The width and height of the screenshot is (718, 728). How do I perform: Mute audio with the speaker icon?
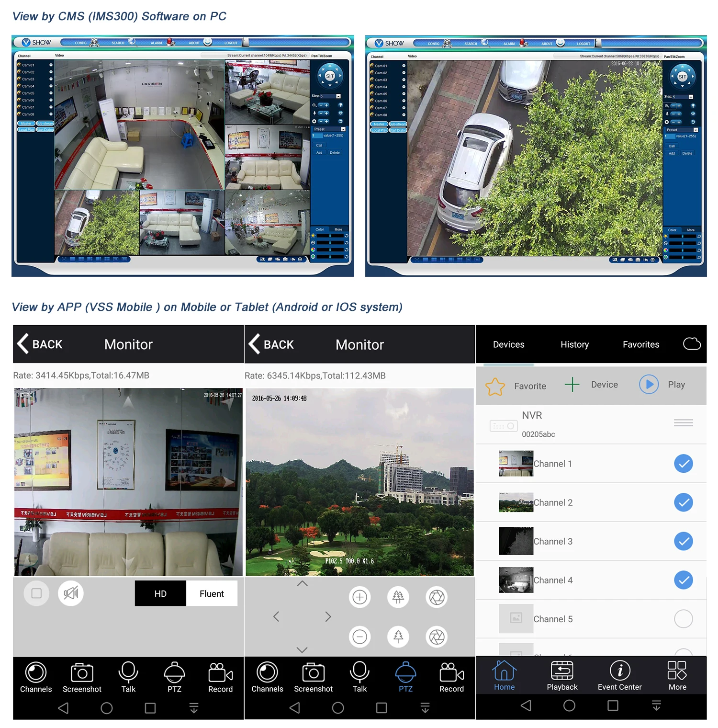[70, 593]
